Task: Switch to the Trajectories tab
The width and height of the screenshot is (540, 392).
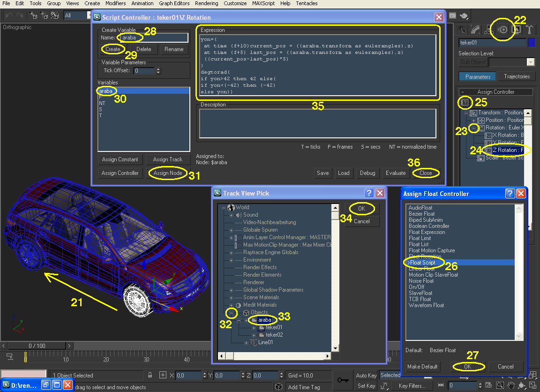Action: tap(517, 76)
